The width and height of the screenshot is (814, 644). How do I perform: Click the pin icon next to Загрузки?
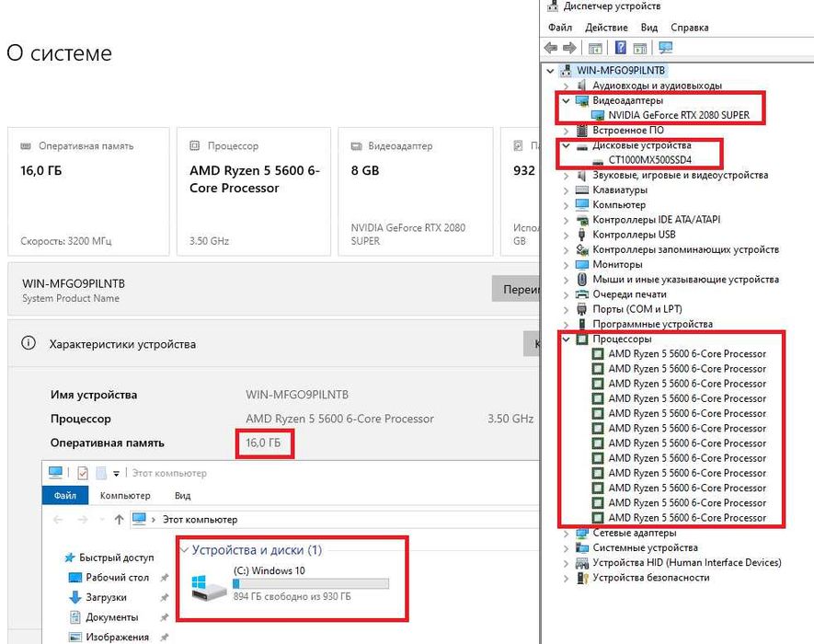click(165, 597)
